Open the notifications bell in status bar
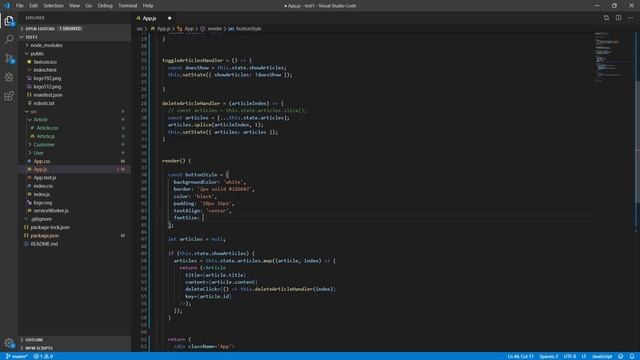This screenshot has width=640, height=360. [x=632, y=356]
